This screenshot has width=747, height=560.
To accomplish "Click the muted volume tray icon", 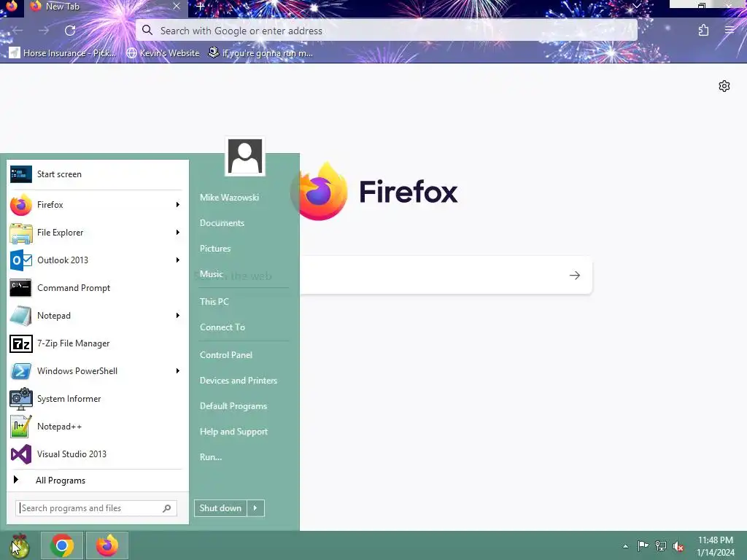I will [x=678, y=546].
